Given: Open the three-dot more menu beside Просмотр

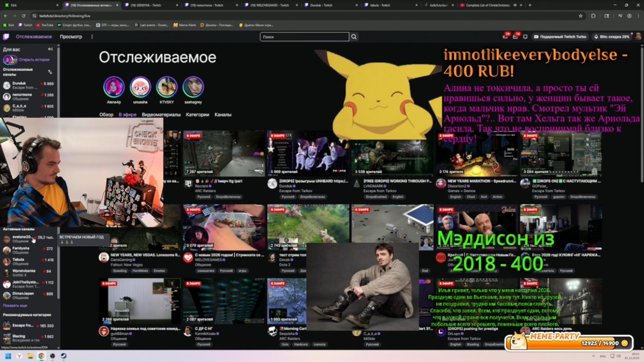Looking at the screenshot, I should [92, 37].
